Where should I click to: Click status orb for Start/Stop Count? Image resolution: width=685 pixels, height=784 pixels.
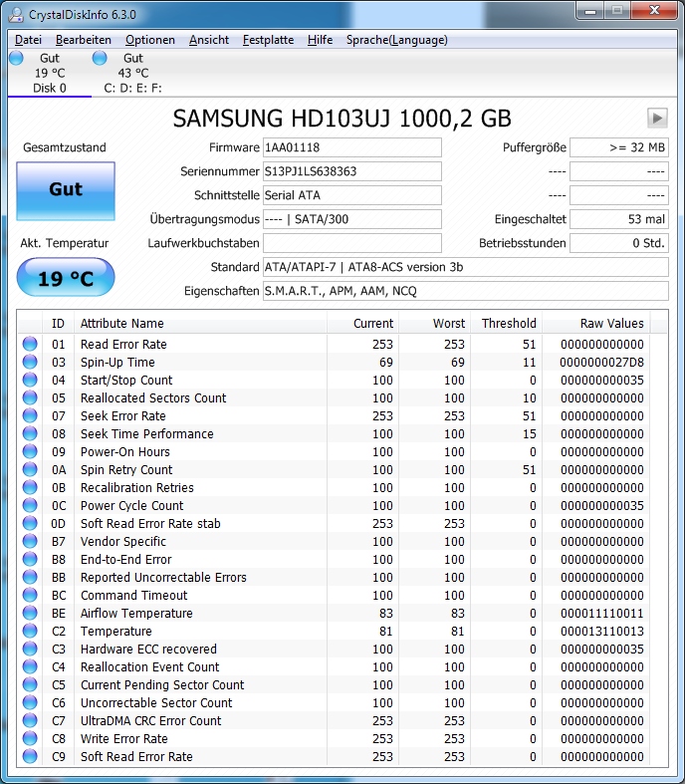(30, 380)
